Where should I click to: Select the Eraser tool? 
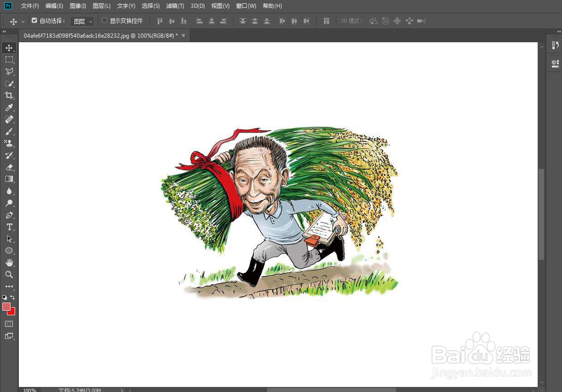coord(9,167)
